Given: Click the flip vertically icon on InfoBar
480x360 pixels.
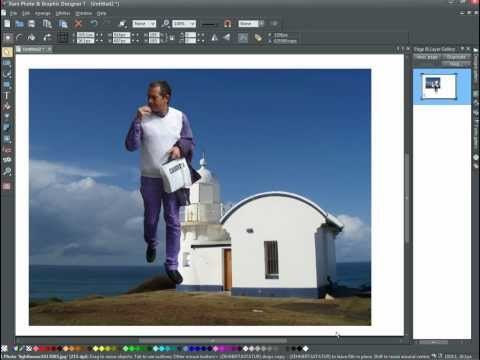Looking at the screenshot, I should (226, 37).
